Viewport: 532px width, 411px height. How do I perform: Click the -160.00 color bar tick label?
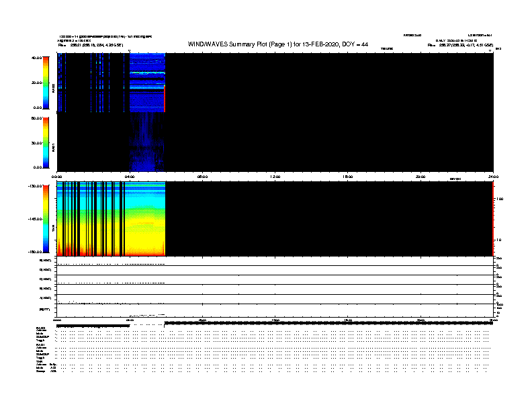[36, 252]
